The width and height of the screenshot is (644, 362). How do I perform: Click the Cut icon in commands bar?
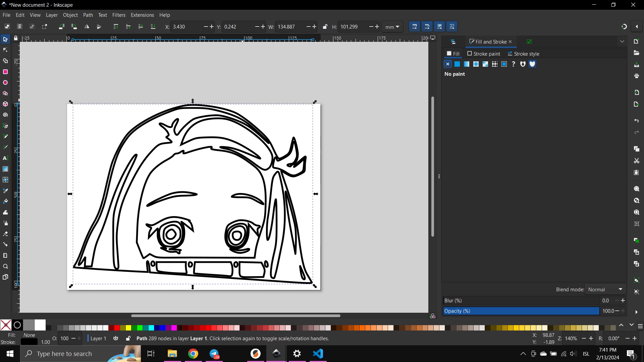636,161
